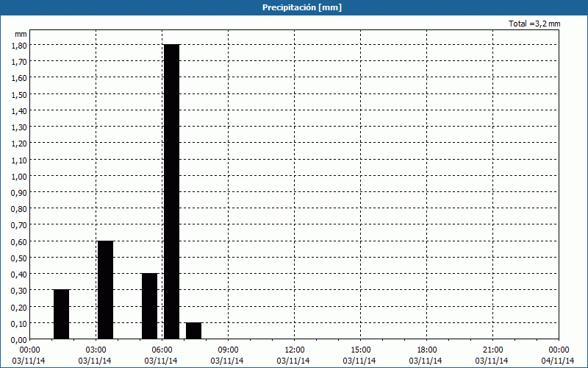Image resolution: width=588 pixels, height=368 pixels.
Task: Click the 1,70 y-axis value
Action: [x=19, y=62]
